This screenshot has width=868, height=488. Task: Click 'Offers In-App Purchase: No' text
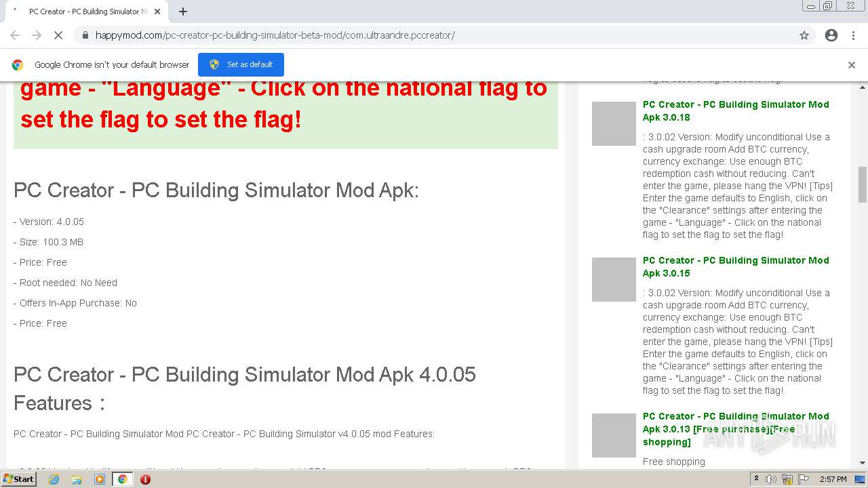tap(75, 303)
